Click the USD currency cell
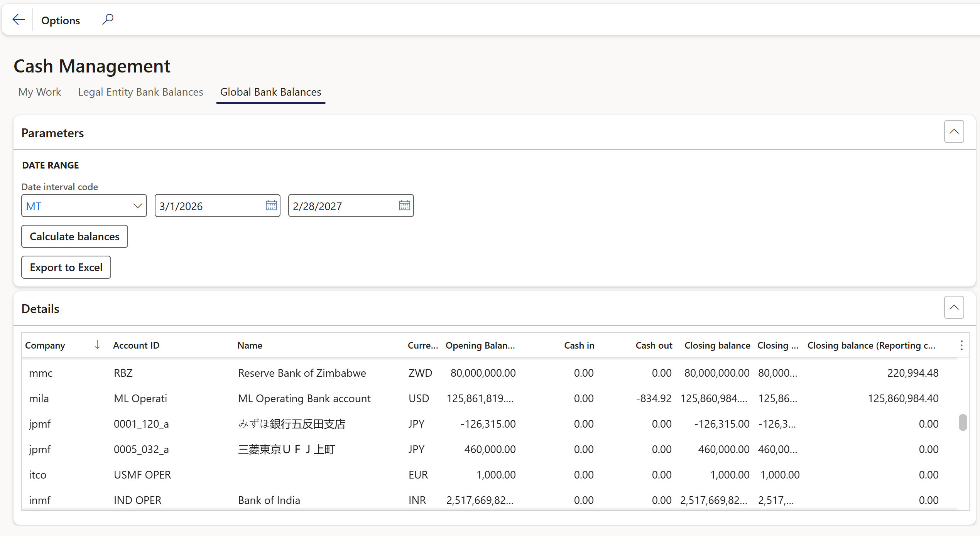The height and width of the screenshot is (536, 980). pos(419,398)
